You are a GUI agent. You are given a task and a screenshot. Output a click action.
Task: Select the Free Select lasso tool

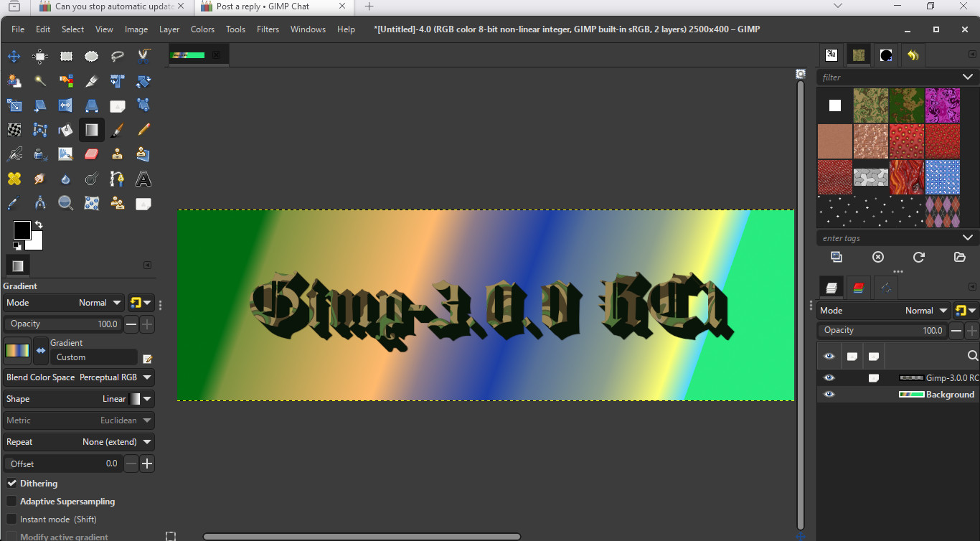coord(118,56)
